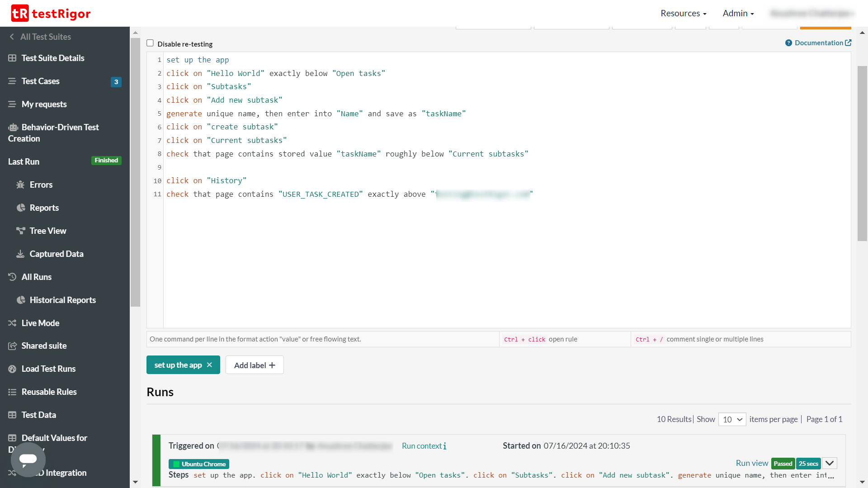Expand the Resources menu

[683, 13]
